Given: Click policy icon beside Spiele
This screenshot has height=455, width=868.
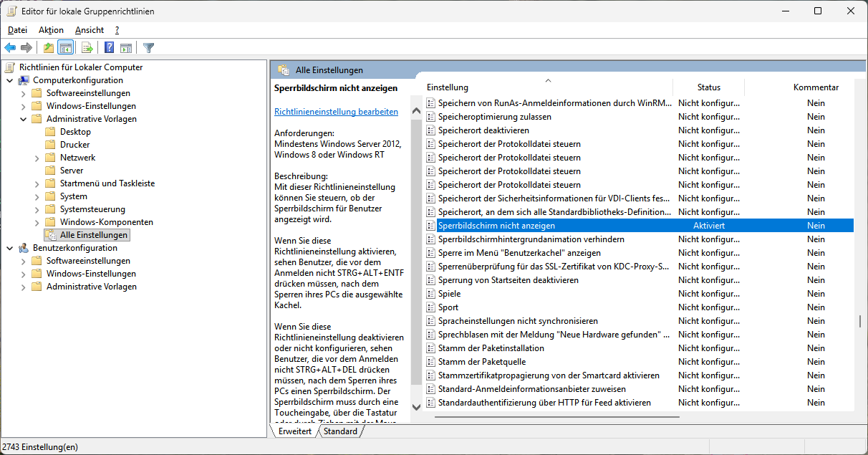Looking at the screenshot, I should pos(430,294).
